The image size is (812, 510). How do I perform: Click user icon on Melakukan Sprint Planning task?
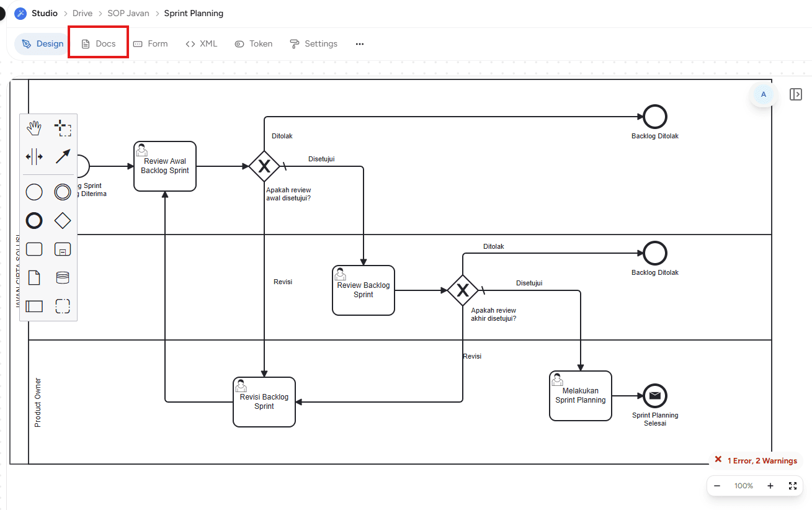click(557, 379)
